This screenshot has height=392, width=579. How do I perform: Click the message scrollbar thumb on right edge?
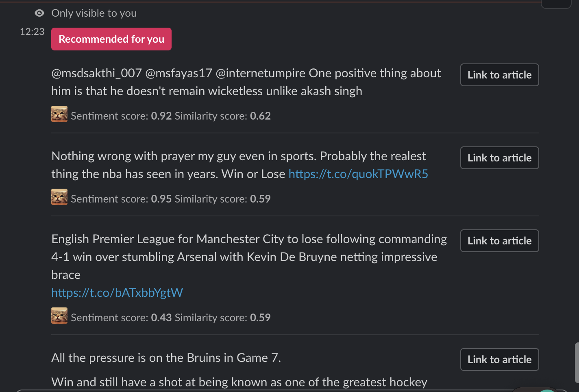click(x=577, y=363)
